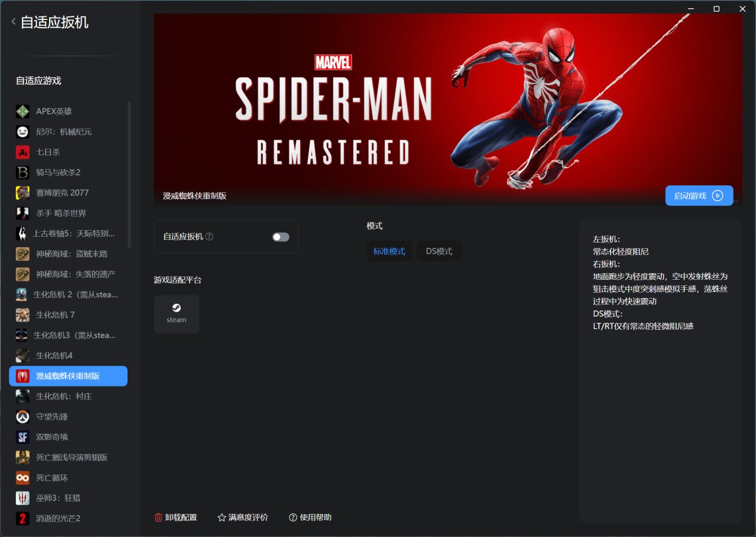
Task: Open the 生化危机 2 game icon
Action: click(22, 294)
